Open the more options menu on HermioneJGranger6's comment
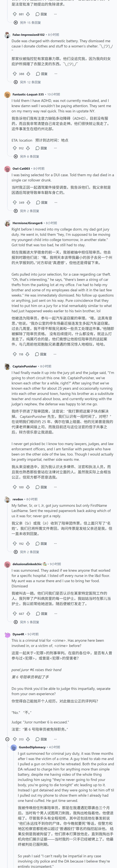 click(55, 354)
